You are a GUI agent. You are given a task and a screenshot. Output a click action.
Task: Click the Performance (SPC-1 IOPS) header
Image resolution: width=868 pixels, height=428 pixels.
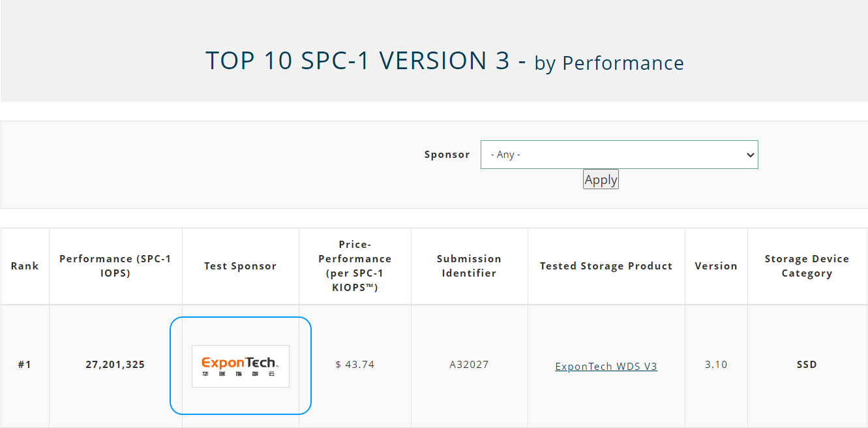[115, 266]
